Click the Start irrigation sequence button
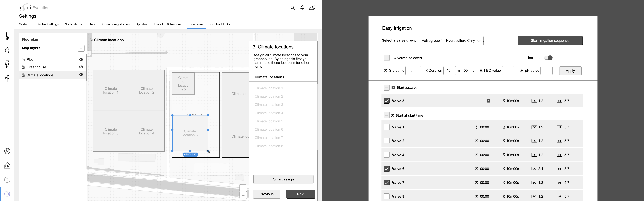This screenshot has height=201, width=644. [x=550, y=41]
